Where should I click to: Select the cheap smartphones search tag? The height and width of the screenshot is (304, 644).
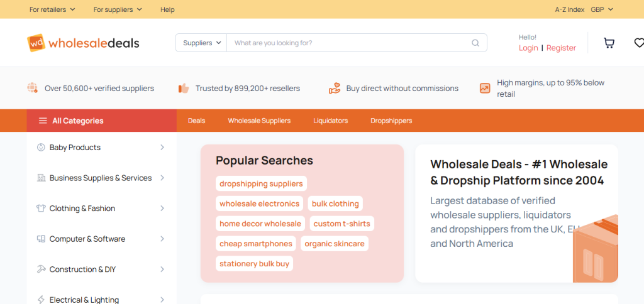click(x=256, y=244)
